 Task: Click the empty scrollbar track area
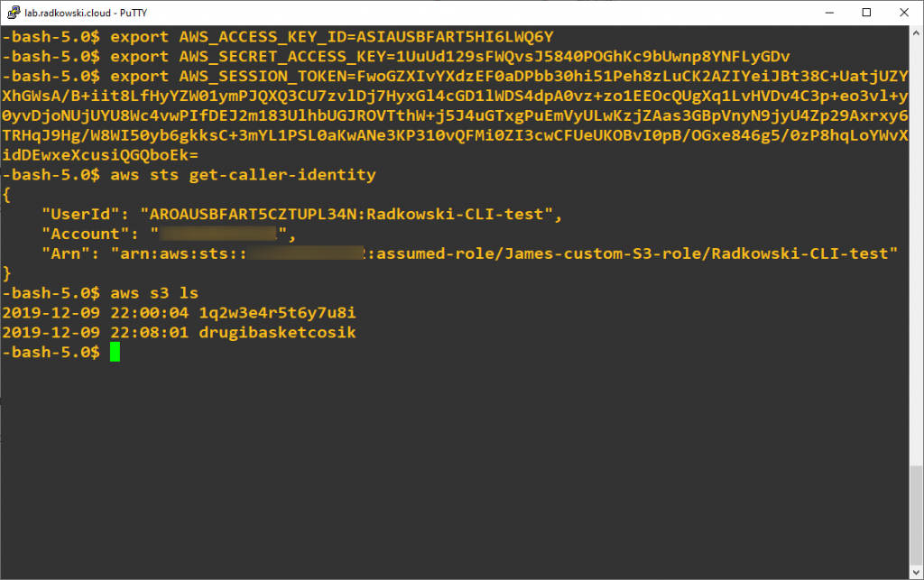tap(917, 252)
